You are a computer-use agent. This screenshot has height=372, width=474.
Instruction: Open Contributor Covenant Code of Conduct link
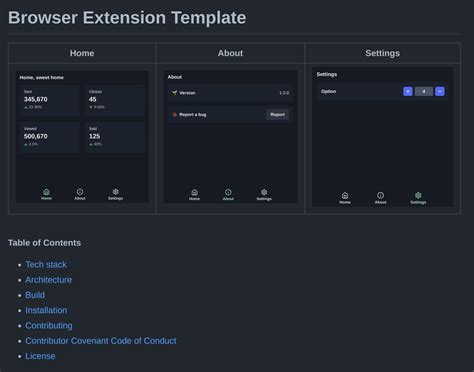(101, 341)
